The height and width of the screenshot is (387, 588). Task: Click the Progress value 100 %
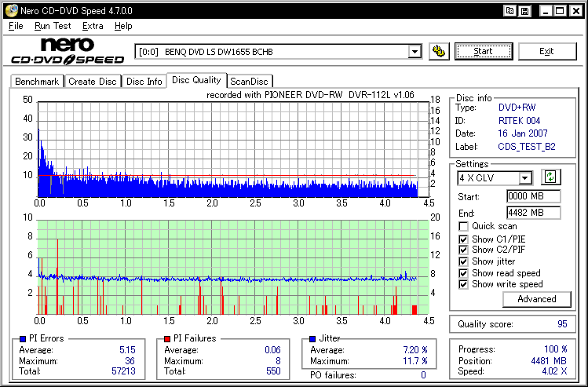pos(555,349)
